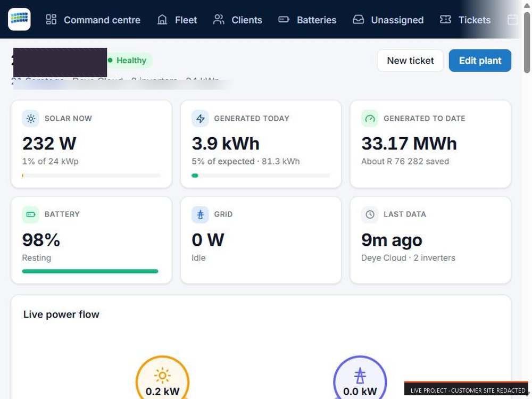Click the Solar Now progress bar
The height and width of the screenshot is (399, 532).
pos(92,176)
